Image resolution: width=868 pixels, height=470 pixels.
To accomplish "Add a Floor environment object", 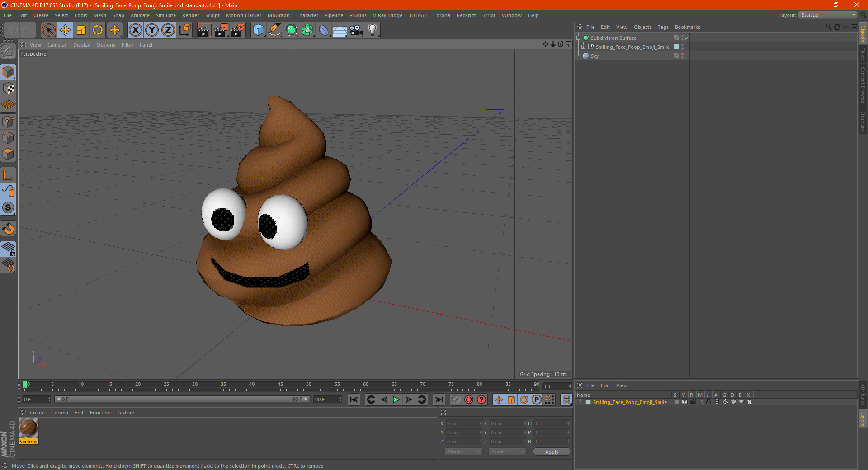I will click(340, 30).
